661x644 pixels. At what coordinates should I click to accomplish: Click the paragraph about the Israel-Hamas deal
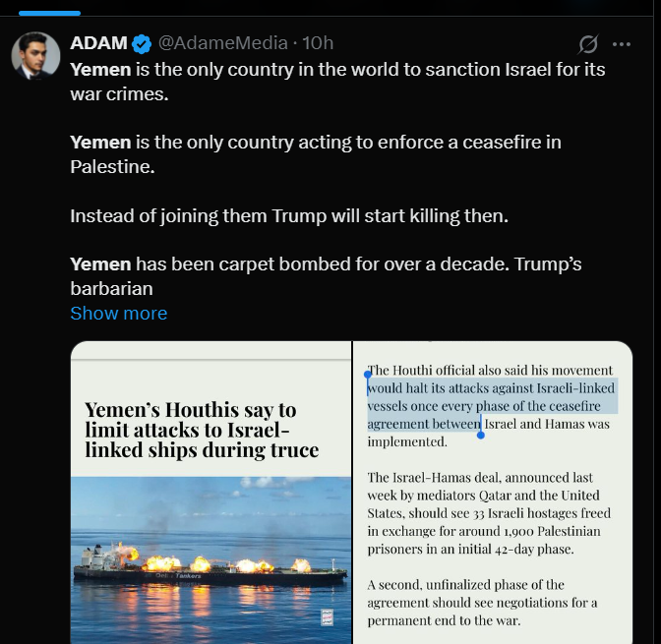click(489, 513)
